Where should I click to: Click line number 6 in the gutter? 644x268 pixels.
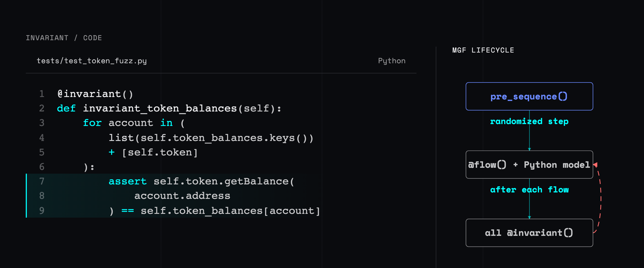[42, 167]
